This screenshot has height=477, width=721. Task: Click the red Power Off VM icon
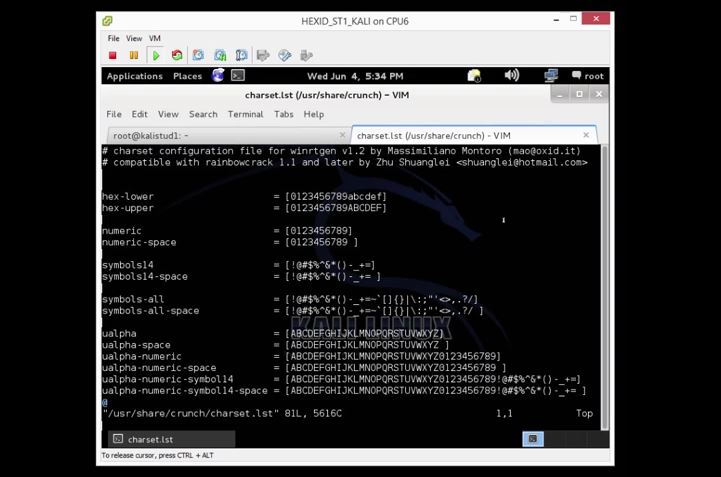113,56
